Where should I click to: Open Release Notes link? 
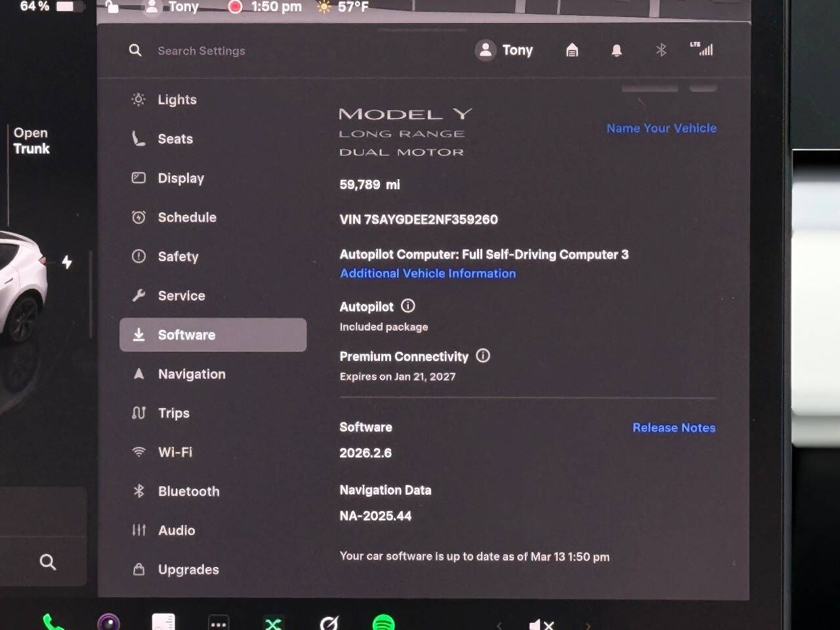[673, 428]
